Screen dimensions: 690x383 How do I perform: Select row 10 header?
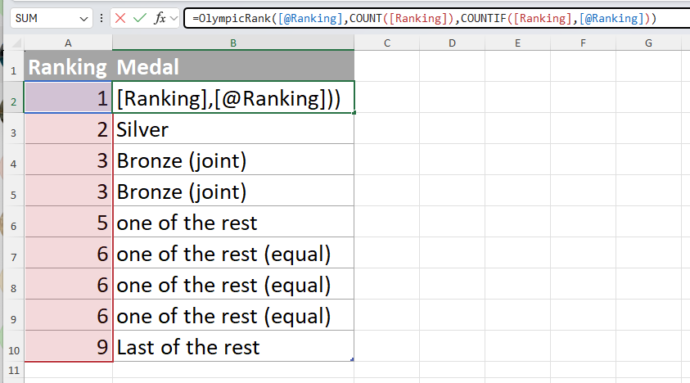tap(14, 346)
